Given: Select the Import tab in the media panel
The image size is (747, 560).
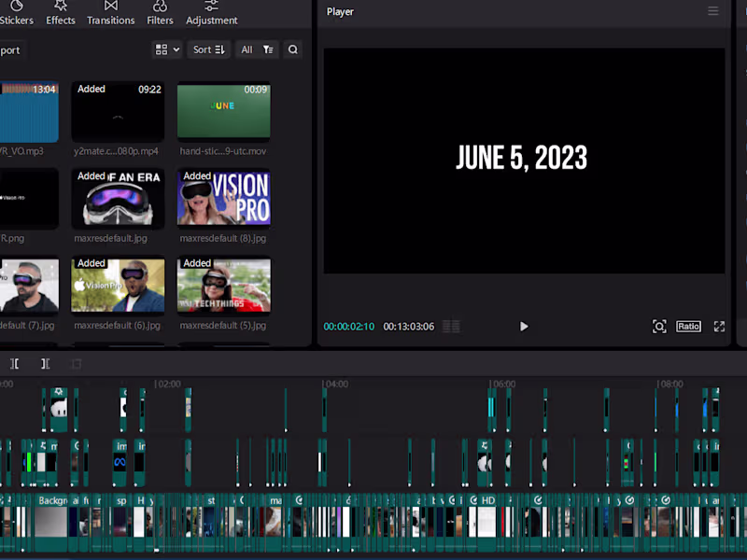Looking at the screenshot, I should 9,49.
